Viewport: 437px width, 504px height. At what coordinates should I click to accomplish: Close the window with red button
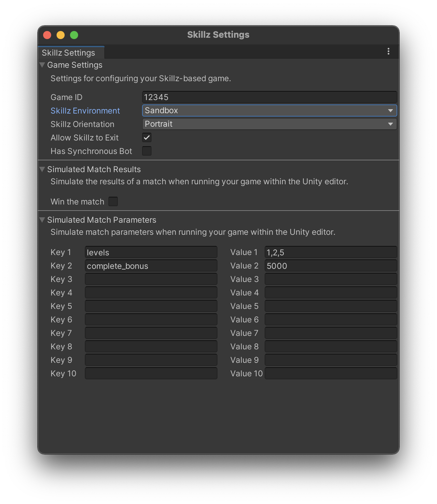[x=47, y=35]
